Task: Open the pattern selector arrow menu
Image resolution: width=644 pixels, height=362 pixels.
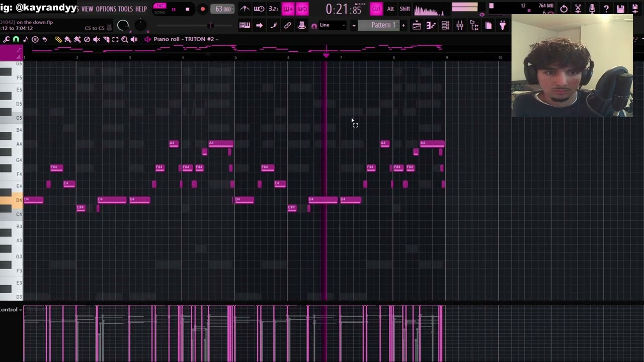Action: click(354, 25)
